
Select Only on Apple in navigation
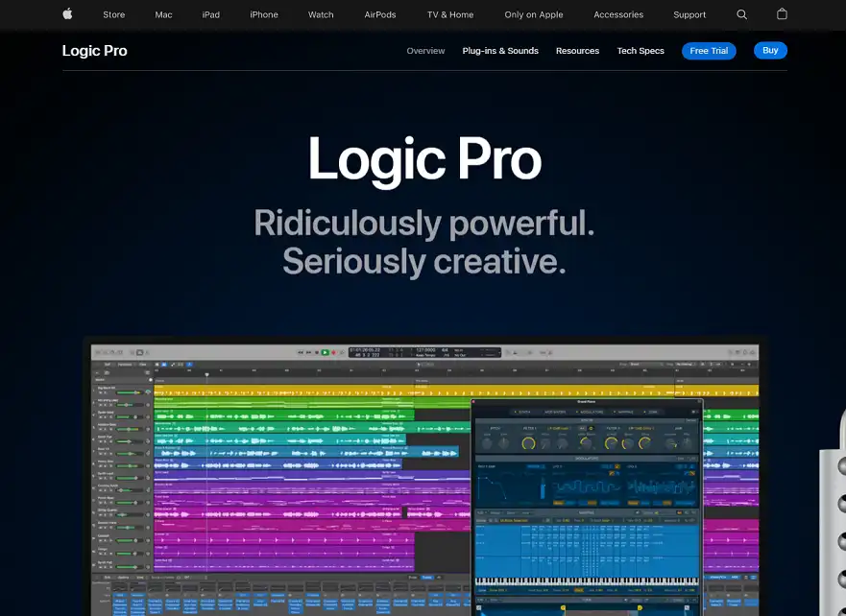[x=534, y=14]
